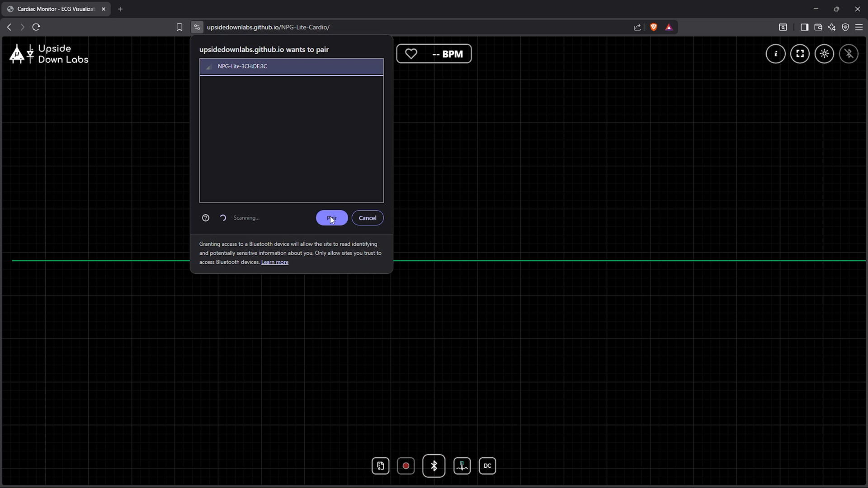This screenshot has height=488, width=868.
Task: Reload the current page
Action: 36,27
